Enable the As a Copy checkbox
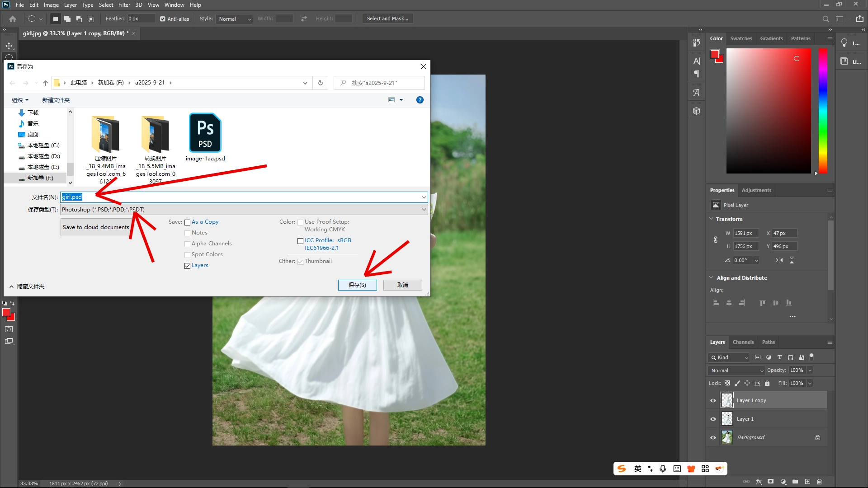This screenshot has width=868, height=488. coord(188,222)
